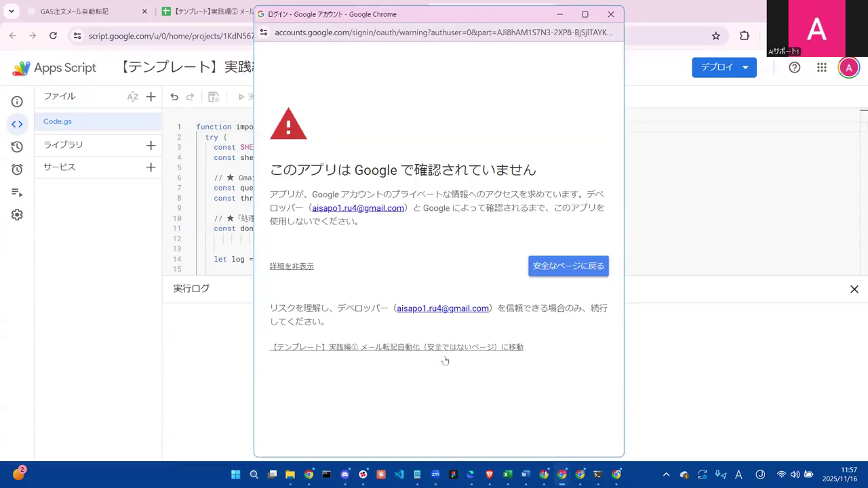Image resolution: width=868 pixels, height=488 pixels.
Task: Click the Google apps grid icon
Action: 821,67
